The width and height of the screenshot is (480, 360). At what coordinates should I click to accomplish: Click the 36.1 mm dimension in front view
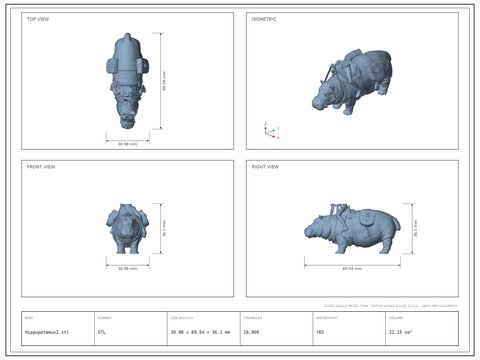point(164,229)
